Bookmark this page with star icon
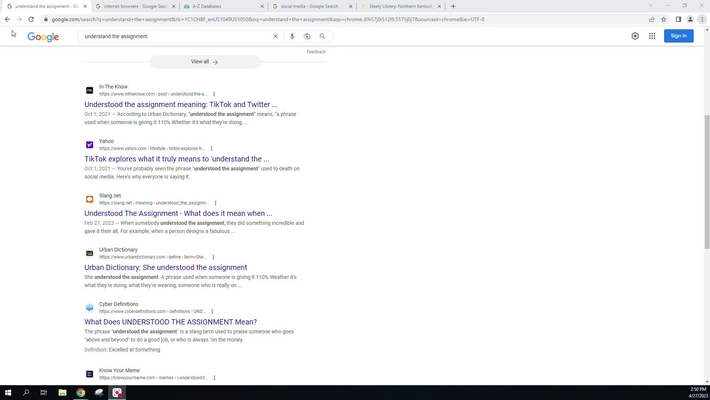The width and height of the screenshot is (710, 400). (x=663, y=19)
